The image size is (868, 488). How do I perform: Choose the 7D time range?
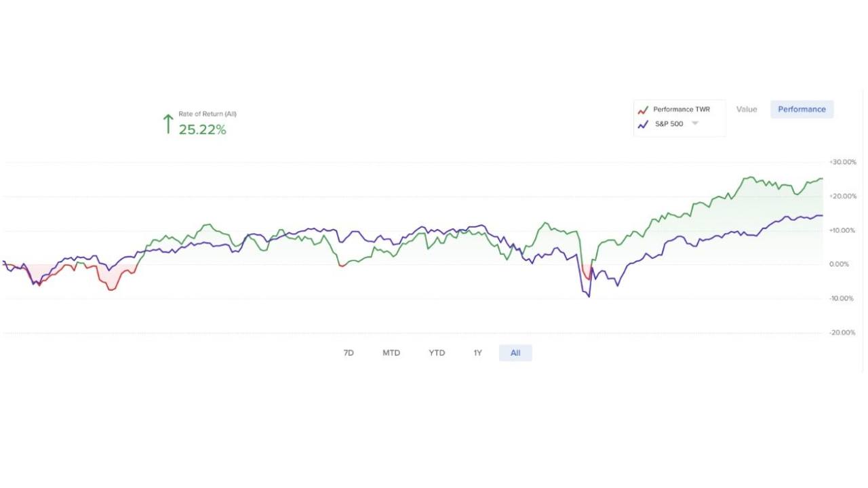click(x=349, y=353)
